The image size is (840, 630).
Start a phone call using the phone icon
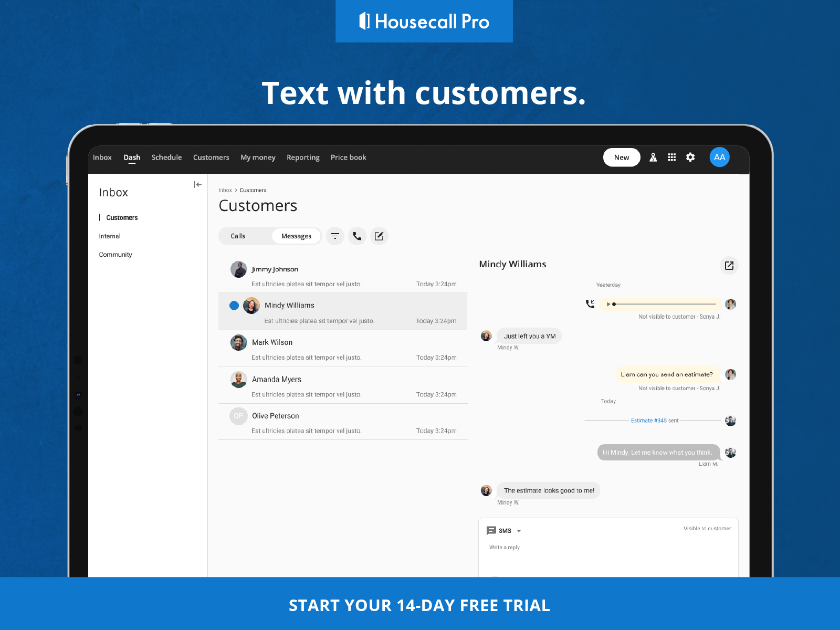pyautogui.click(x=357, y=236)
